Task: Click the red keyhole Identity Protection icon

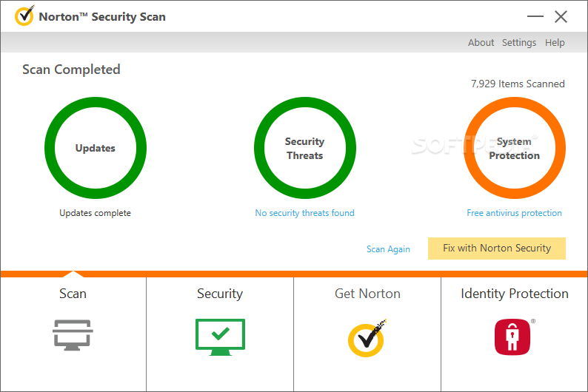Action: [514, 337]
